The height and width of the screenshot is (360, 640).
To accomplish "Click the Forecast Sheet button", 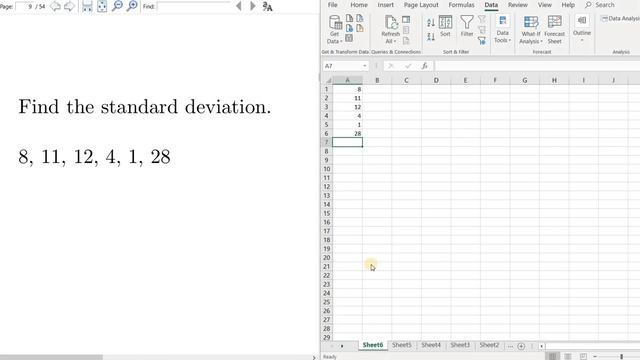I will [x=554, y=30].
